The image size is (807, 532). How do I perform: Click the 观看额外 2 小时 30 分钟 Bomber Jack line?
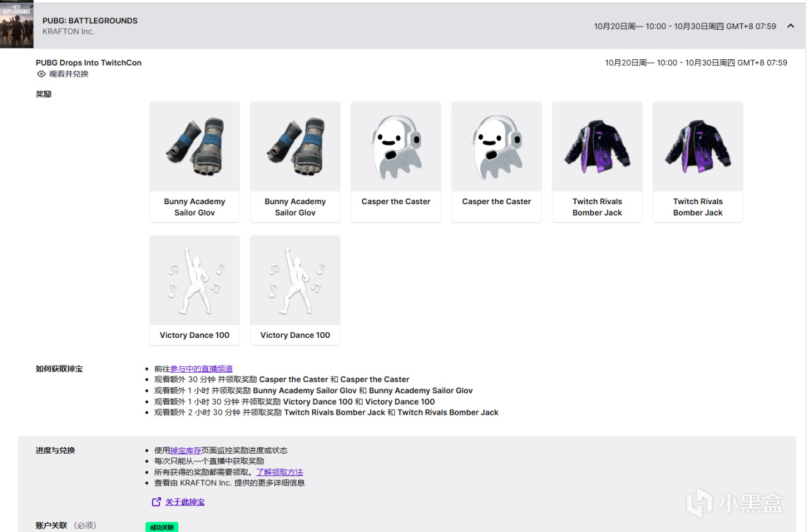point(327,413)
